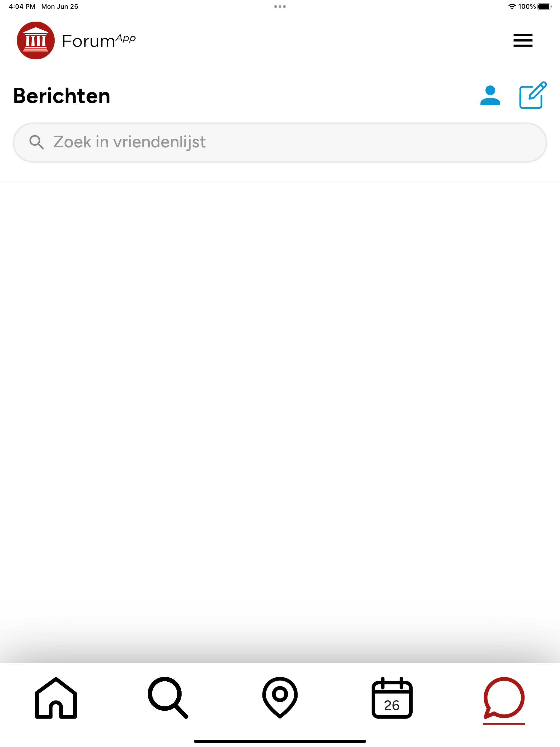The height and width of the screenshot is (747, 560).
Task: Tap the home indicator bar at bottom
Action: 280,741
